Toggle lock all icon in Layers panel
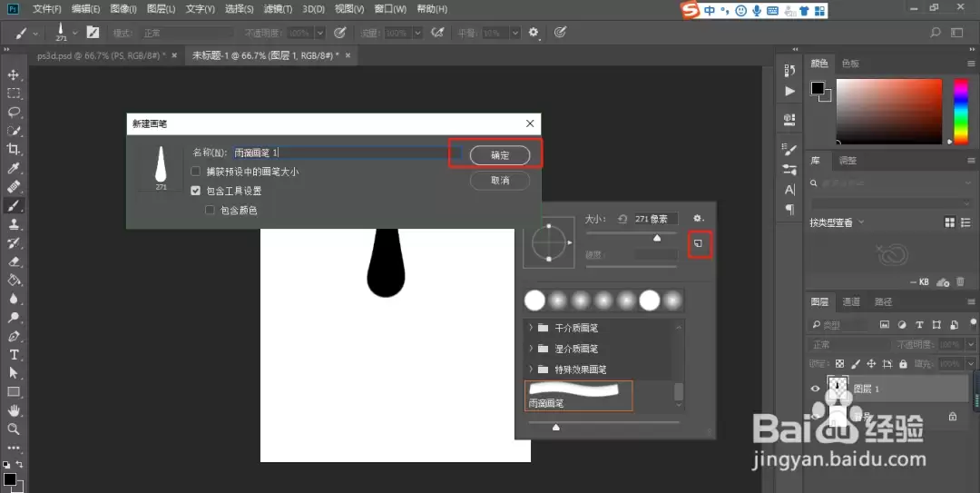The image size is (980, 493). [903, 363]
